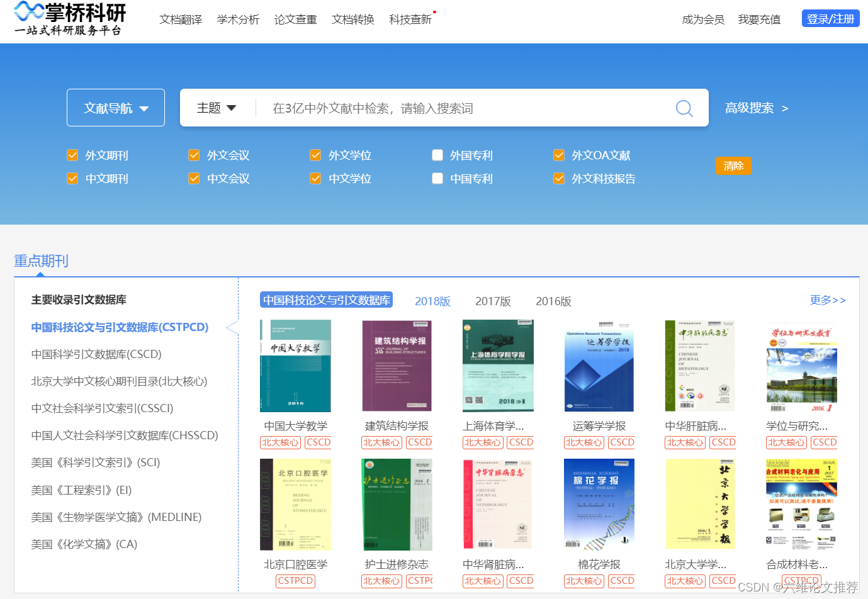This screenshot has height=599, width=868.
Task: Switch to the 2016版 tab
Action: click(x=553, y=301)
